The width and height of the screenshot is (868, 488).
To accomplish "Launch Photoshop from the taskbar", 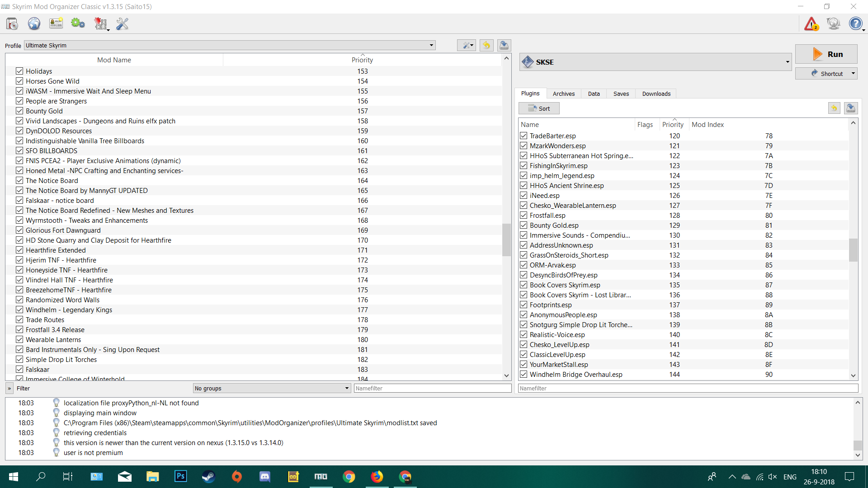I will [x=180, y=477].
